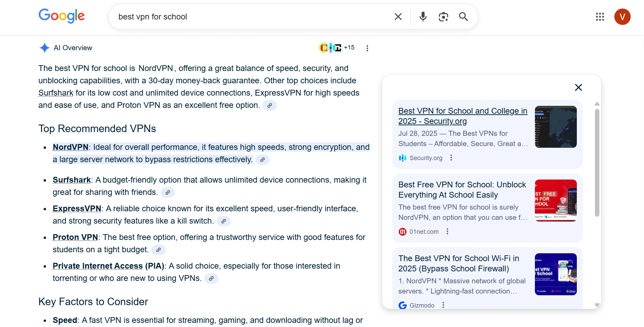Start voice search with microphone icon
The image size is (644, 327).
pos(423,17)
